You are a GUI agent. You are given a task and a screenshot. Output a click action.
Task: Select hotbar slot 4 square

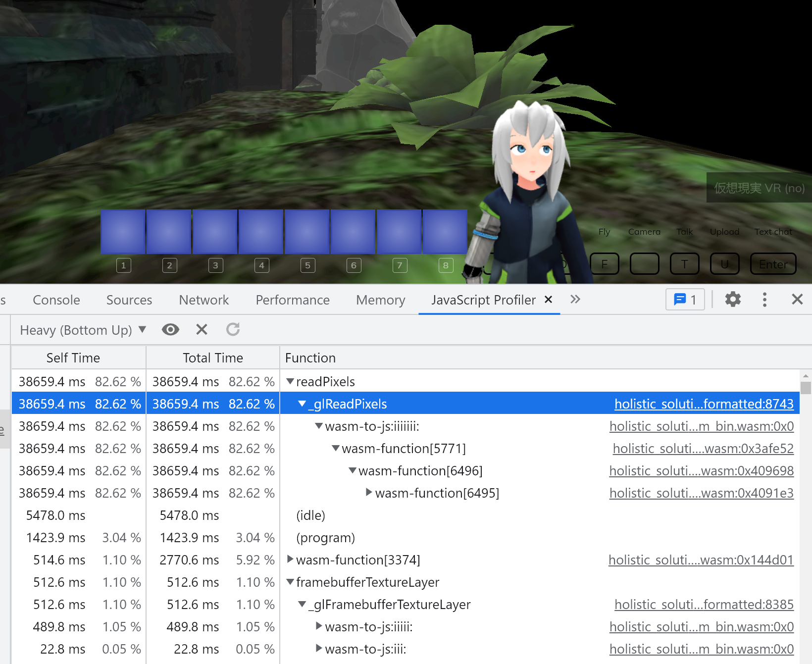click(261, 232)
